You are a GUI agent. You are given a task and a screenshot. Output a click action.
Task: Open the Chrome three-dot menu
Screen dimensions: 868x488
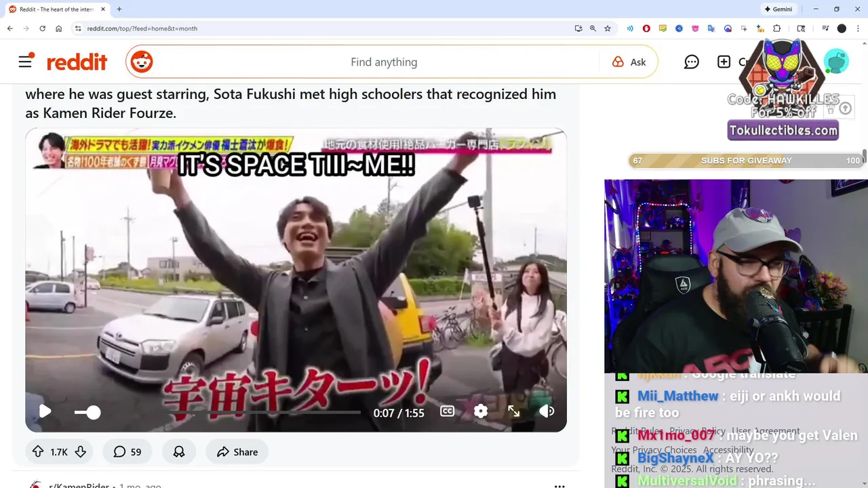coord(857,28)
